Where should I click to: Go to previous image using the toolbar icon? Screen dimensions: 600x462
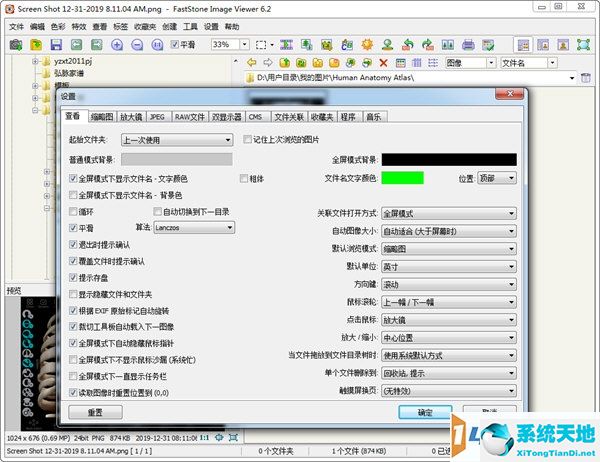[77, 45]
